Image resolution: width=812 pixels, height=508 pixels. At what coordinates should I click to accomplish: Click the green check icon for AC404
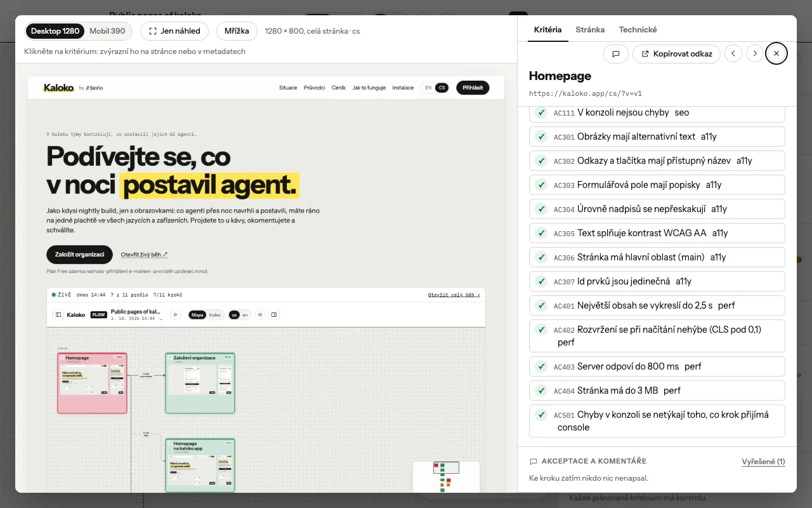tap(541, 391)
